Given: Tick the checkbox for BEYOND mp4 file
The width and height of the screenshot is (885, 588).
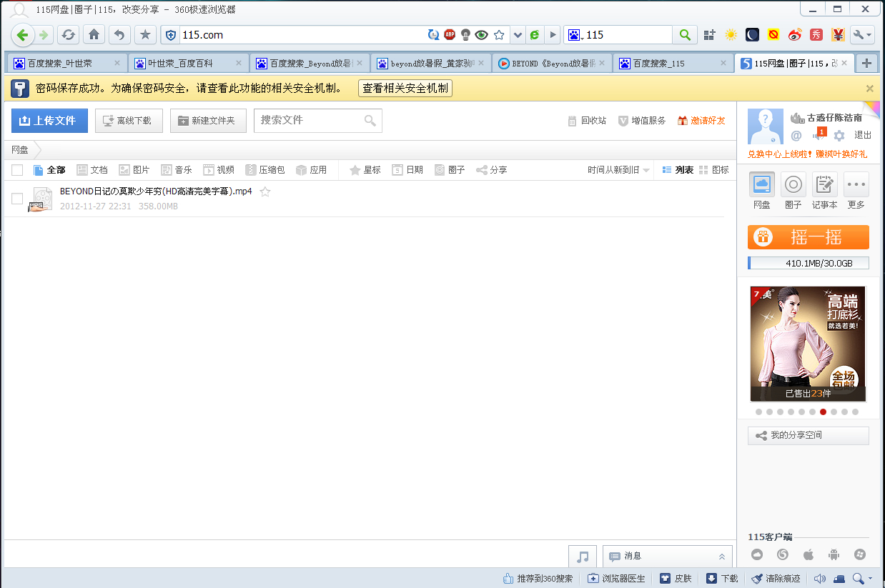Looking at the screenshot, I should (17, 199).
